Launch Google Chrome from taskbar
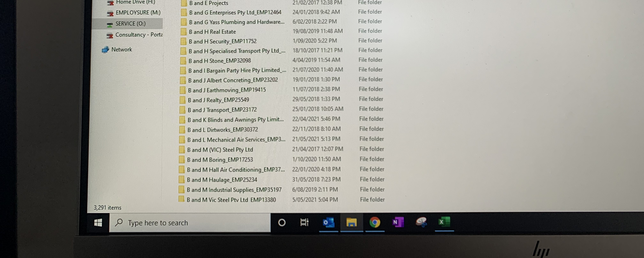 click(375, 222)
